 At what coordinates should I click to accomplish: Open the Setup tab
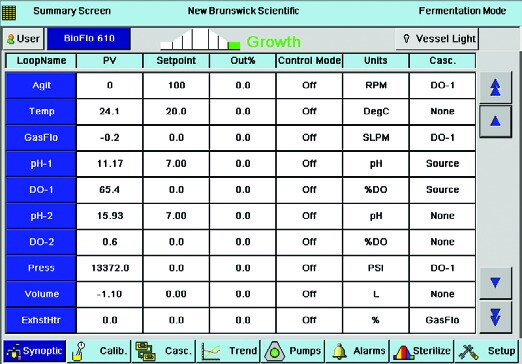coord(486,351)
